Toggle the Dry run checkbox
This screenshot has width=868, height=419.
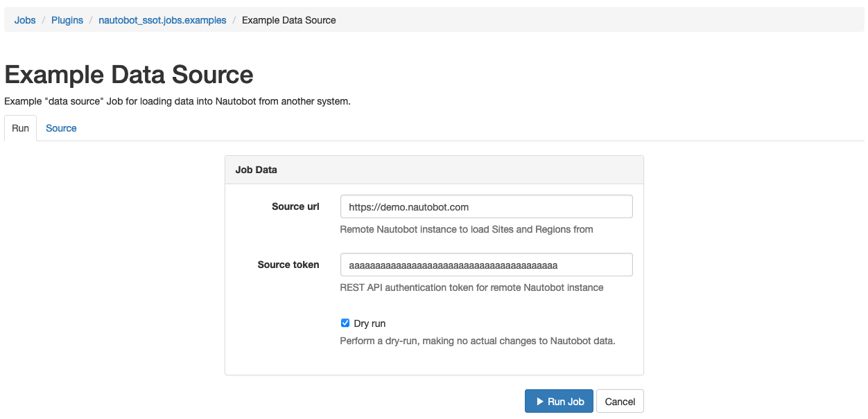[x=345, y=323]
